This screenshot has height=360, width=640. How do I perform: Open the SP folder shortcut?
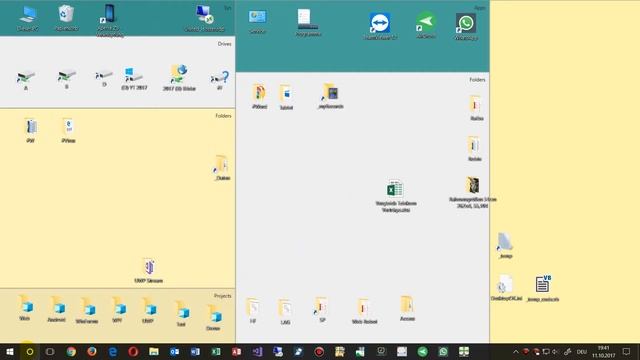322,310
